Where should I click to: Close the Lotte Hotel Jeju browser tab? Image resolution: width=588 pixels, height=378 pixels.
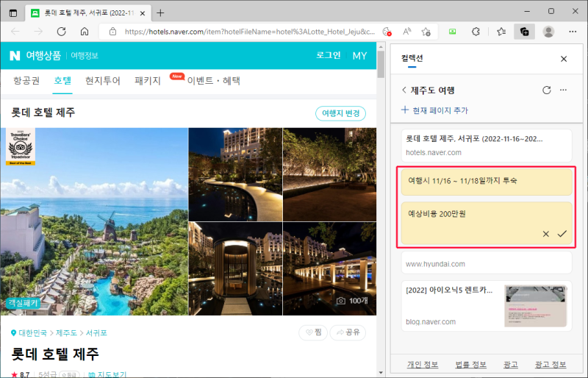[143, 13]
